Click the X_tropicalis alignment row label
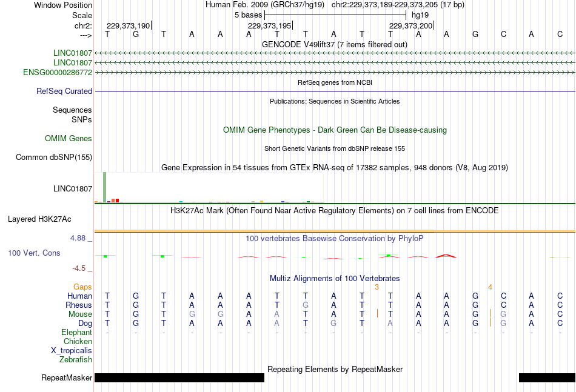Screen dimensions: 576x392 coord(72,351)
